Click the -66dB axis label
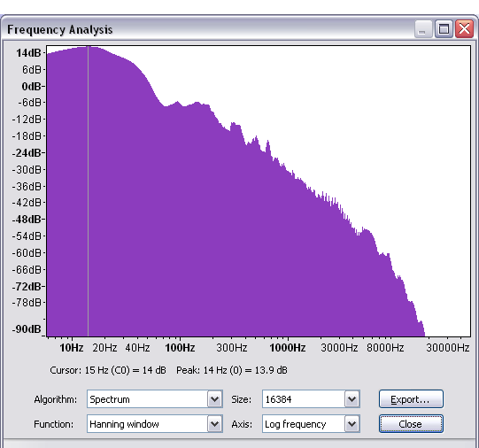This screenshot has width=479, height=448. (27, 270)
